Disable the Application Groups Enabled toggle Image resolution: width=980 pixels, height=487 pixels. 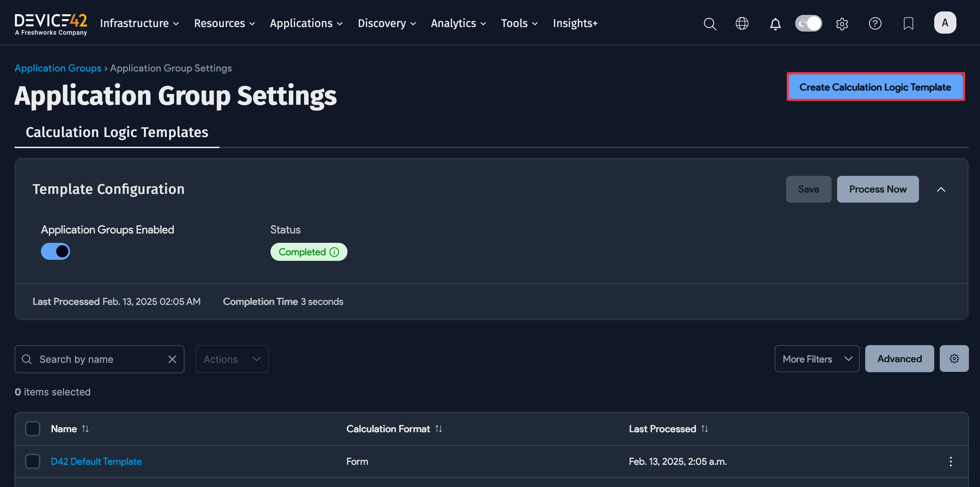(55, 251)
